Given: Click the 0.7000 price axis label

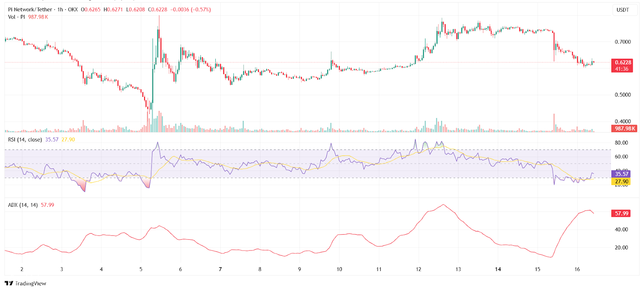Looking at the screenshot, I should tap(623, 42).
